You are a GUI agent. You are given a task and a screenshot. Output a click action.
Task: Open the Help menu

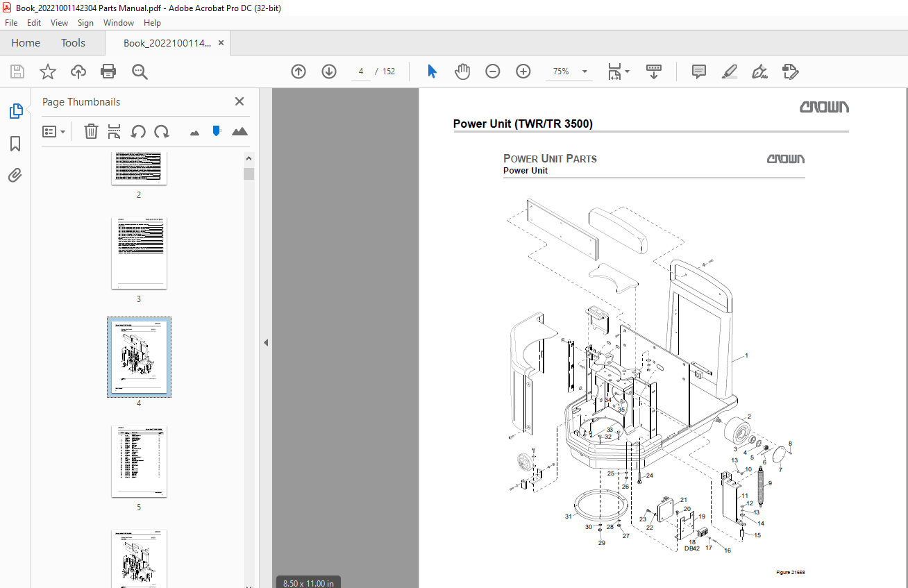[x=152, y=23]
